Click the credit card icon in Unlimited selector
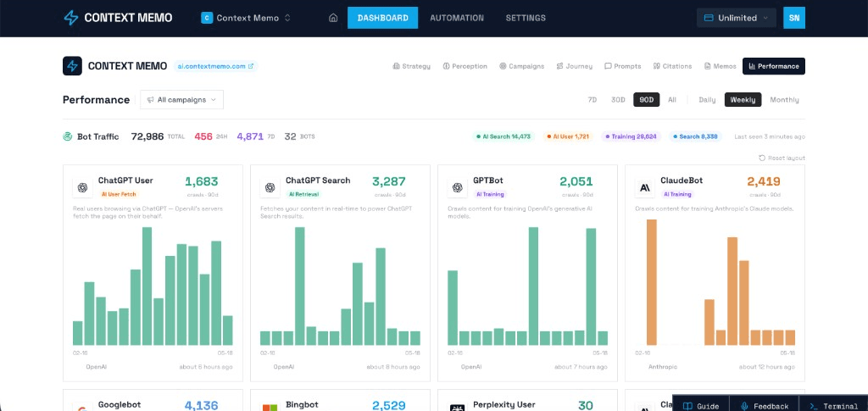This screenshot has height=411, width=868. (708, 18)
